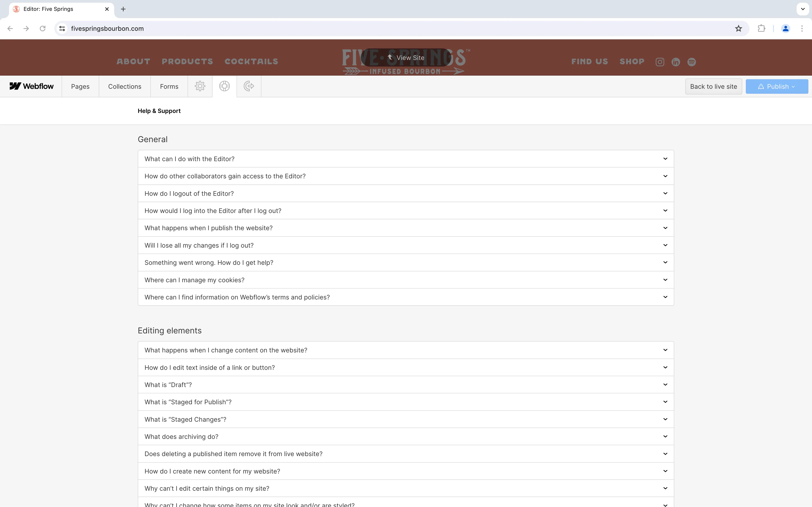Click the Back to live site button
Screen dimensions: 812x507
[713, 86]
